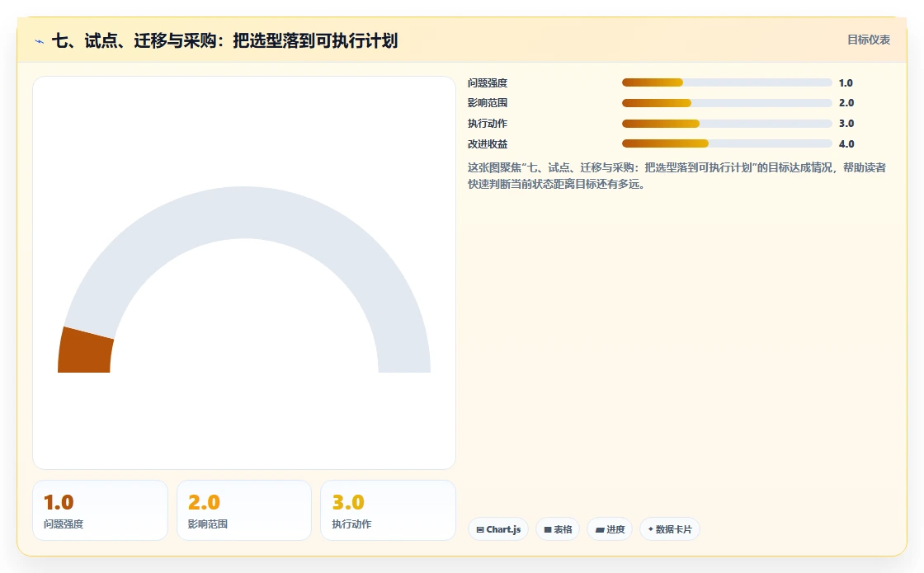
Task: Click the description paragraph starting 这张图聚焦
Action: click(676, 176)
